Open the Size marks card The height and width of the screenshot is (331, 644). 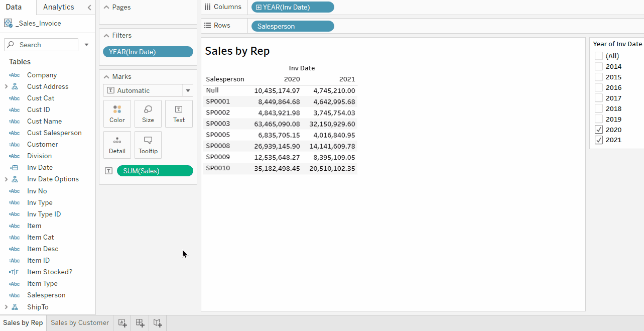click(x=148, y=114)
